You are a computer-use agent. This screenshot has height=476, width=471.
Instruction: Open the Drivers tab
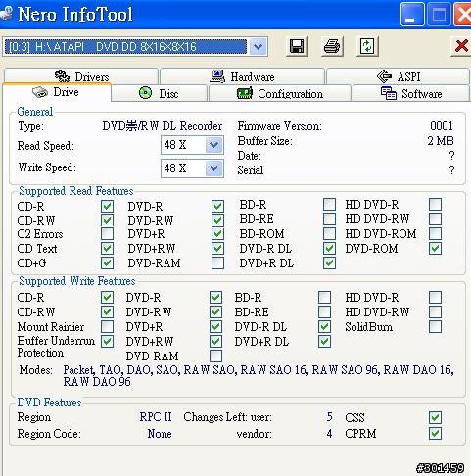[x=81, y=76]
